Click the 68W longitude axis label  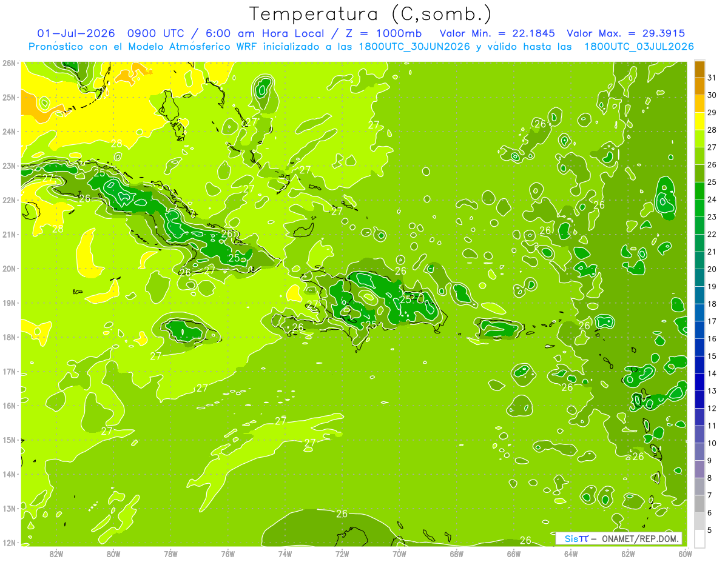457,553
